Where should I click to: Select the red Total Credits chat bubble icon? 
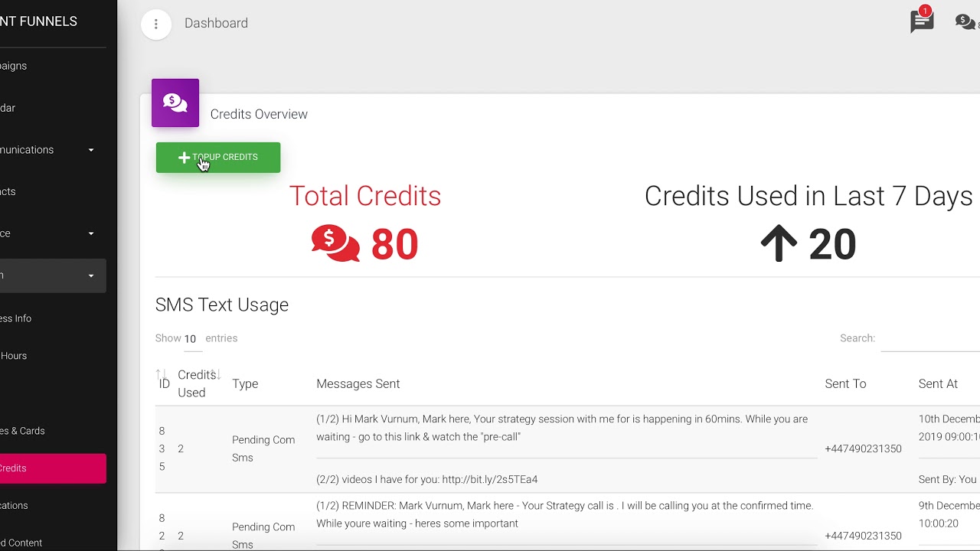coord(335,244)
